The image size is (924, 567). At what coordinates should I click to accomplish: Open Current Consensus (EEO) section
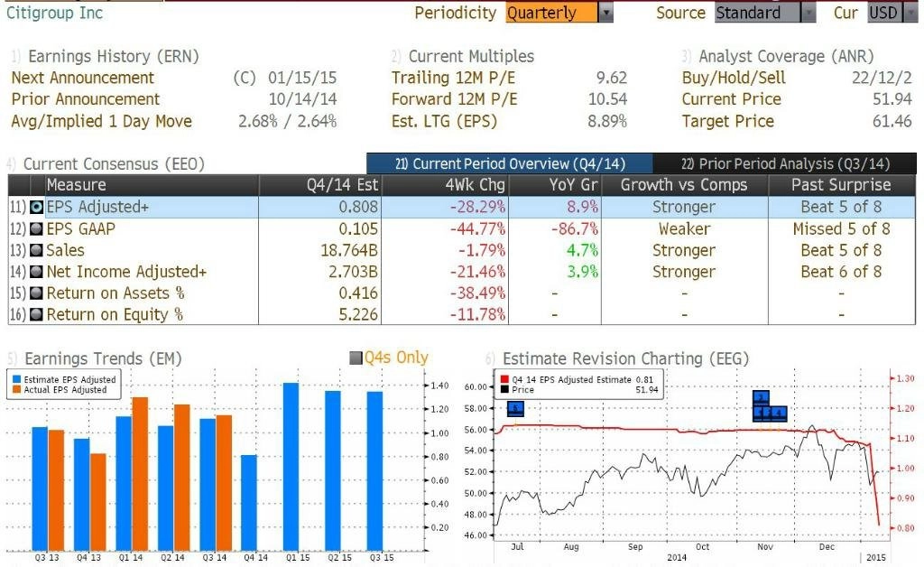(x=113, y=163)
